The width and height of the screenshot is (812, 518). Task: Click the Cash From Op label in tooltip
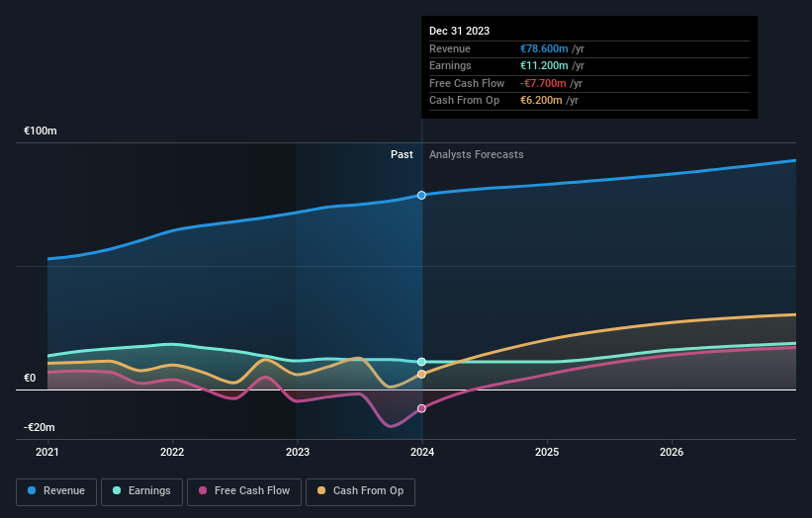[465, 101]
